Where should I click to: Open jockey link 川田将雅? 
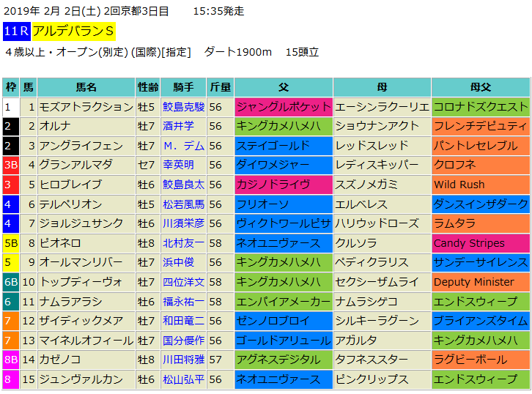183,360
